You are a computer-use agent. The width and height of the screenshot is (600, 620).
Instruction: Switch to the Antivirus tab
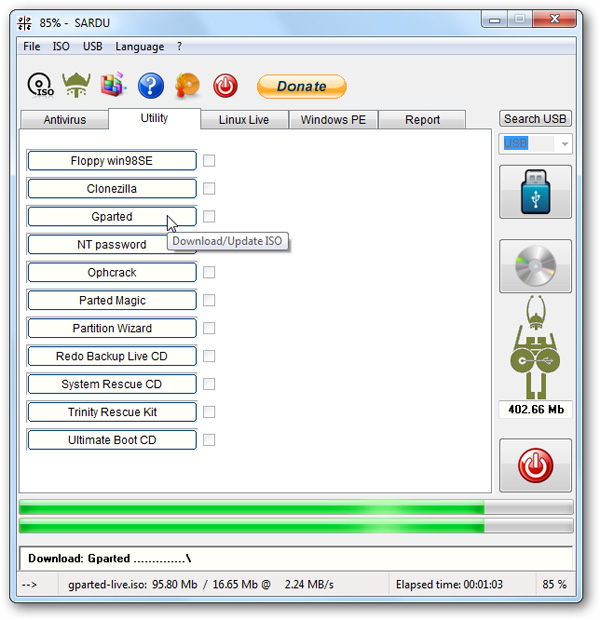64,120
